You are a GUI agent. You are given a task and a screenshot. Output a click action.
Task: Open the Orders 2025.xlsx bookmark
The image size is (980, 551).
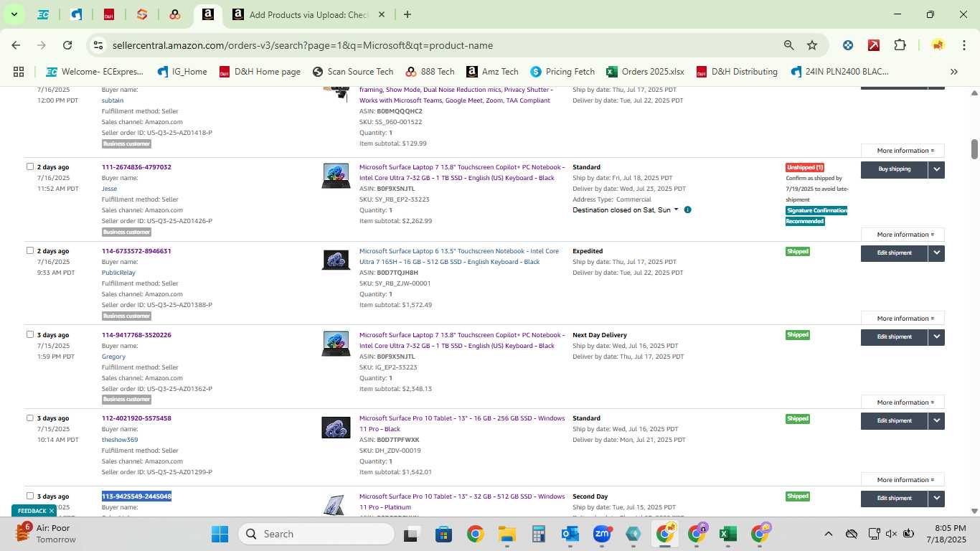(645, 72)
